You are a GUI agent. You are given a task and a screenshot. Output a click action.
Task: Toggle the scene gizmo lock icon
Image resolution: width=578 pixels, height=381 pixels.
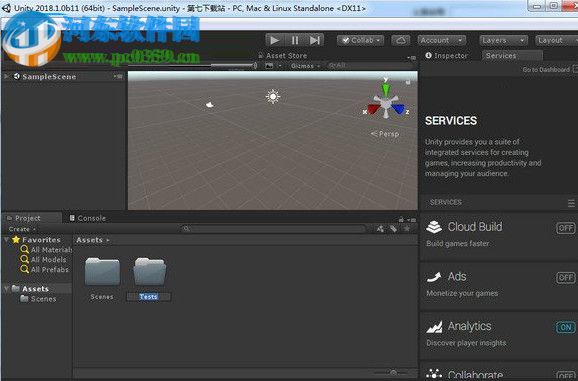pos(408,82)
